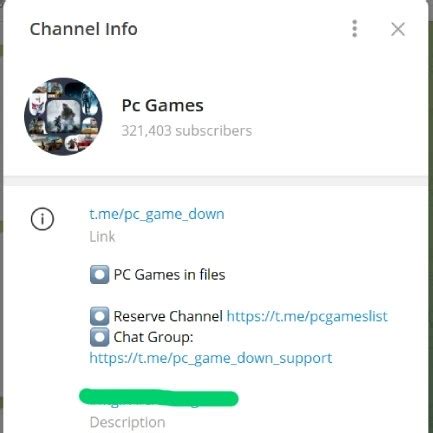This screenshot has height=433, width=433.
Task: Click the PC Games in files text
Action: pyautogui.click(x=169, y=275)
